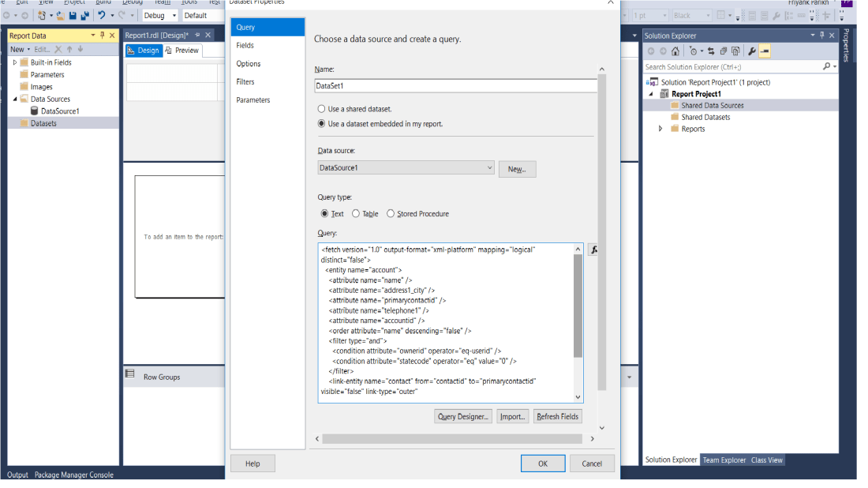Click the Show All Files icon in Solution Explorer

736,51
